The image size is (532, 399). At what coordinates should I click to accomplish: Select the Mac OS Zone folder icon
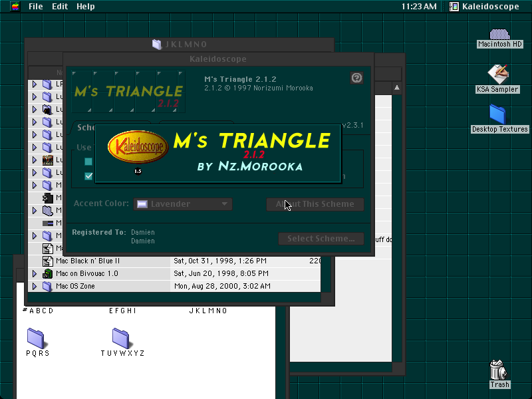click(47, 286)
